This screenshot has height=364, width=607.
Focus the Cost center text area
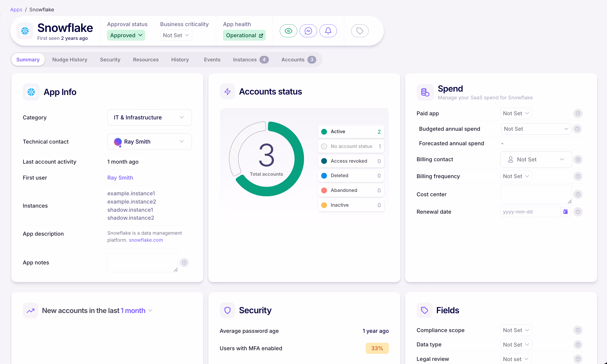click(x=536, y=194)
